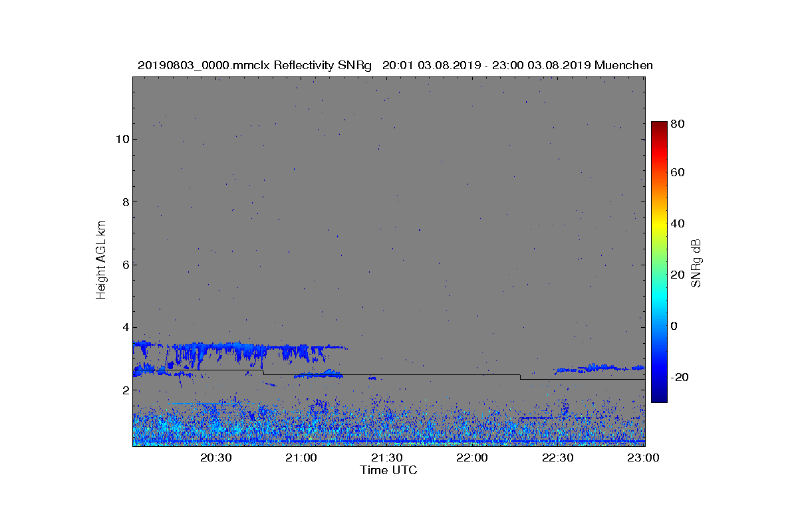Screen dimensions: 798x532
Task: Click the 'Height AGL km' axis label
Action: point(101,261)
